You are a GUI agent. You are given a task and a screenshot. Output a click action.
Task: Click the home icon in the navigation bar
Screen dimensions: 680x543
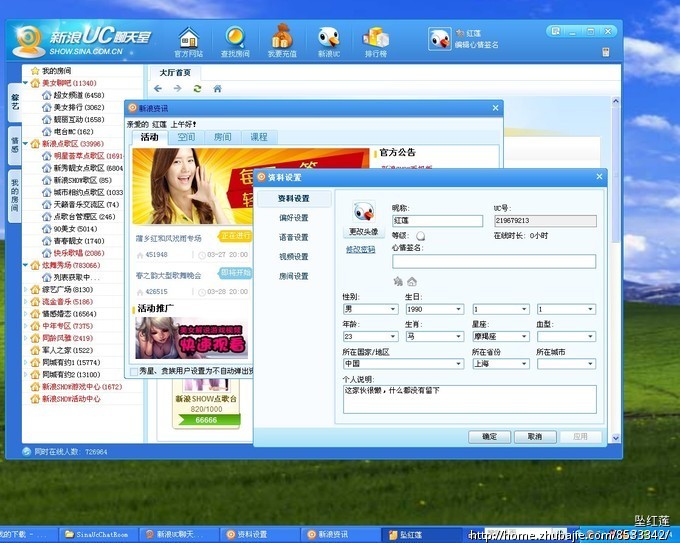coord(217,88)
